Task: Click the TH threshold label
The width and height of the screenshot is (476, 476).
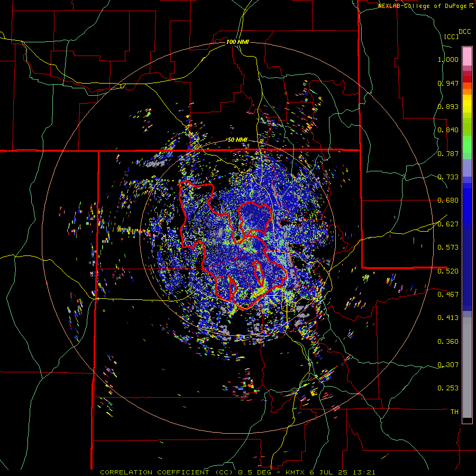Action: (x=454, y=412)
